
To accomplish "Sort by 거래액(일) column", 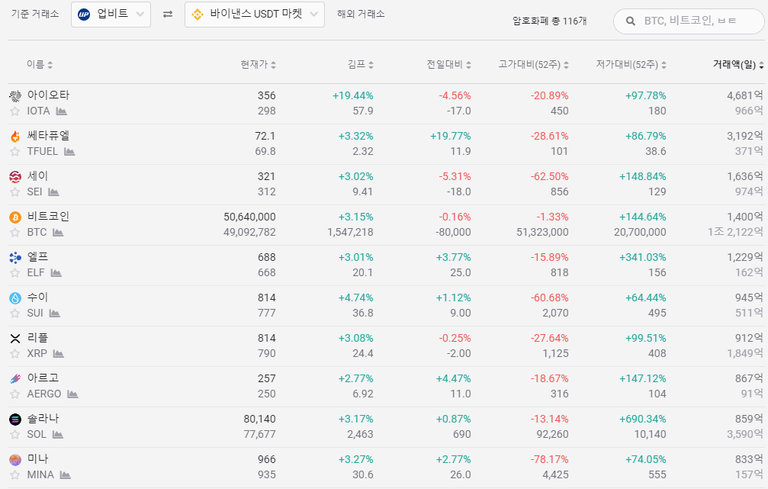I will click(738, 64).
